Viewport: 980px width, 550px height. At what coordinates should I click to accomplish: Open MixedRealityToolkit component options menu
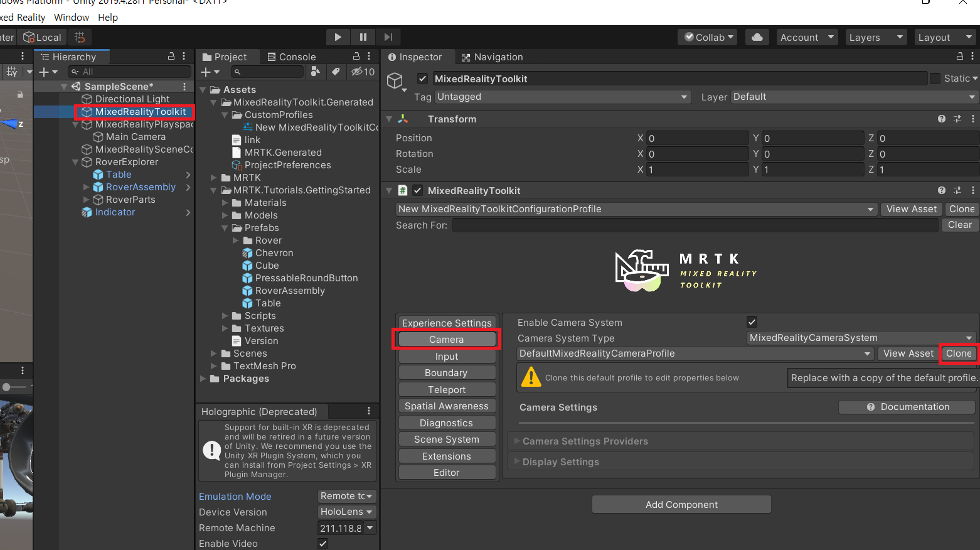(x=972, y=190)
